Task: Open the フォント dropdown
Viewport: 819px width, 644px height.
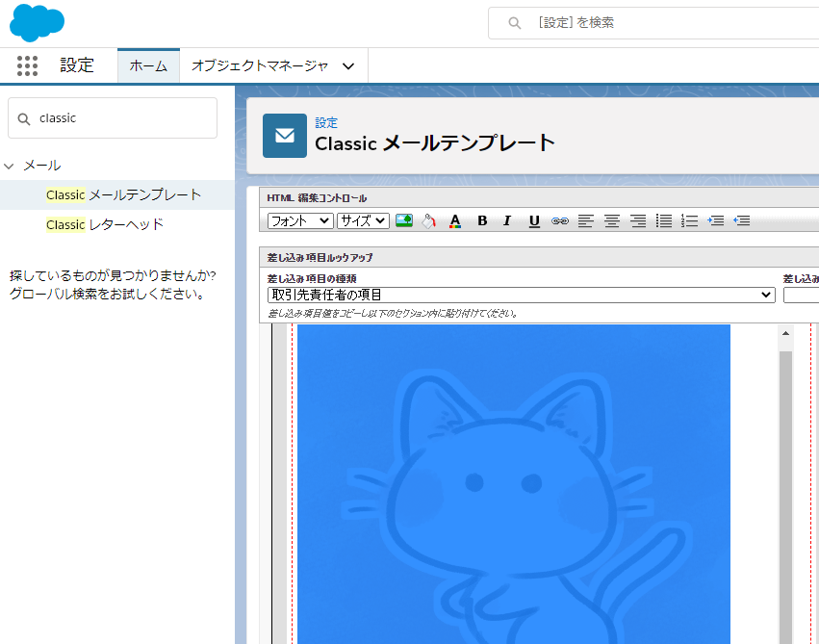Action: click(x=300, y=220)
